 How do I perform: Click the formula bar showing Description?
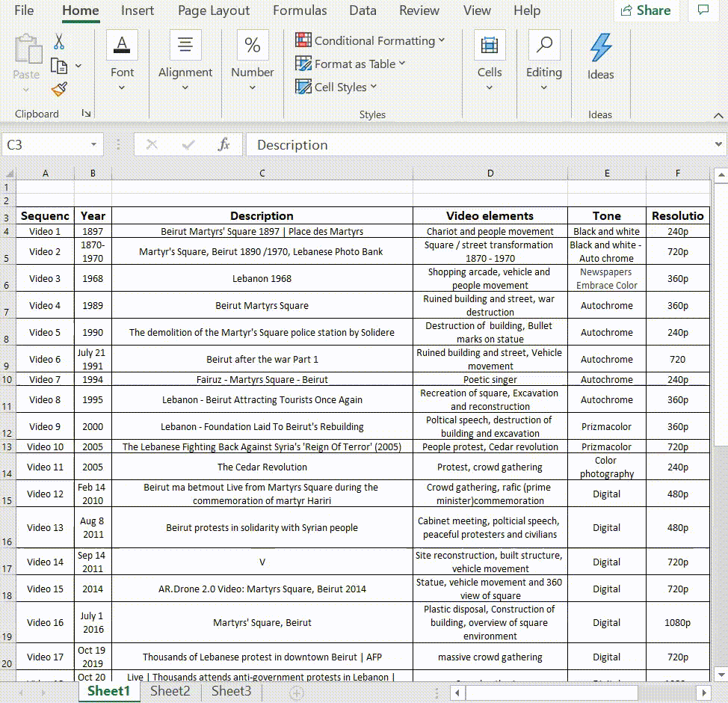[478, 144]
